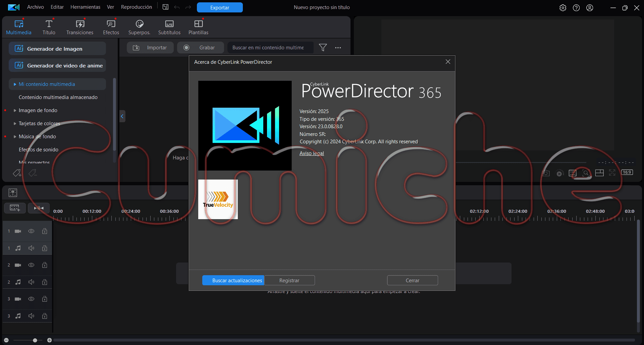Click the TrueVelocity logo thumbnail
This screenshot has height=345, width=644.
(218, 199)
